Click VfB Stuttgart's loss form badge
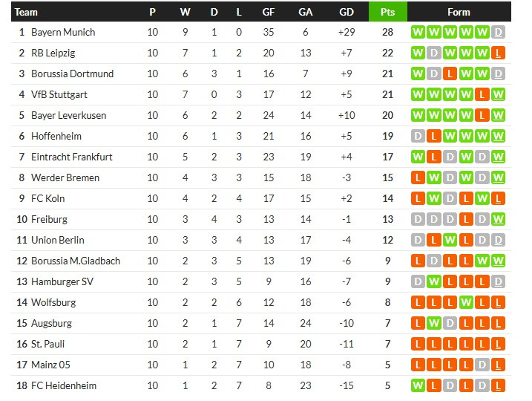The width and height of the screenshot is (532, 401). pos(482,94)
